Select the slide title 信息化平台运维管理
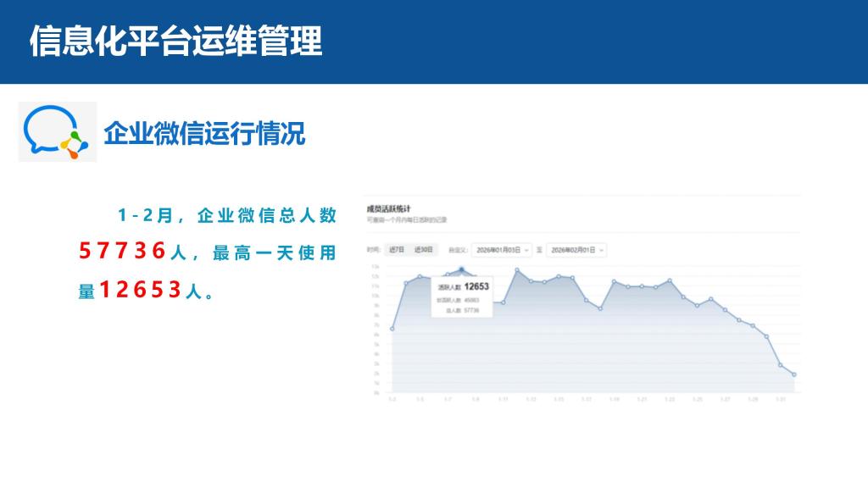The image size is (868, 488). (176, 41)
